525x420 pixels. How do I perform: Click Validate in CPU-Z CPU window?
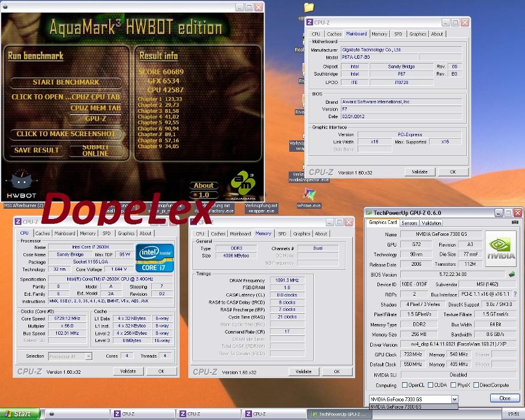(x=128, y=371)
